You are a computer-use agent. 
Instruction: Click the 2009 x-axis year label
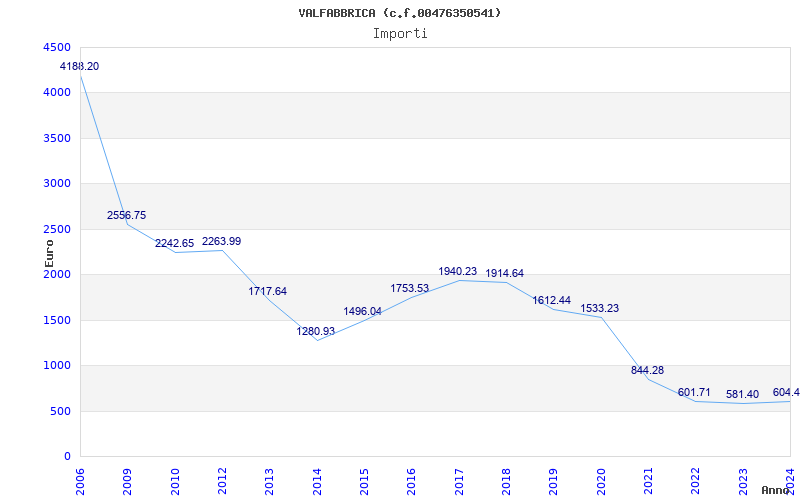pos(127,482)
